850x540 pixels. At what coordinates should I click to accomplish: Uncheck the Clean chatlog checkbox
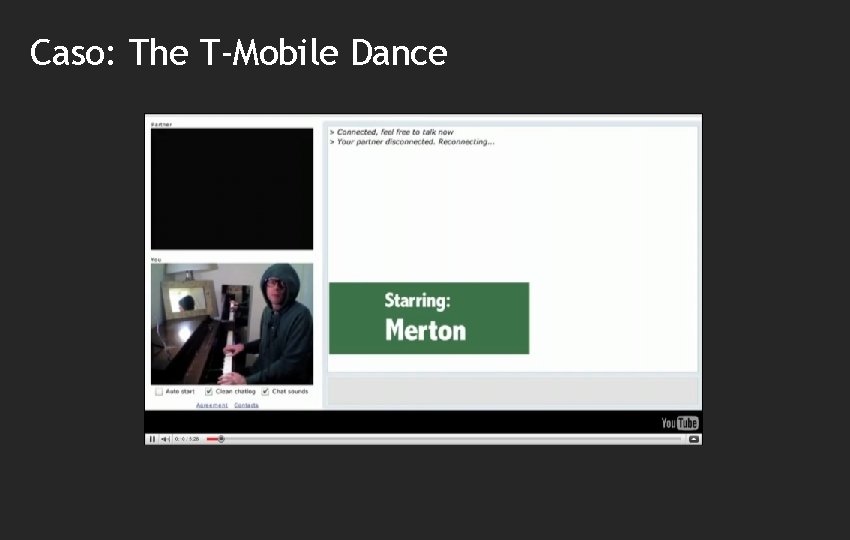click(x=209, y=391)
